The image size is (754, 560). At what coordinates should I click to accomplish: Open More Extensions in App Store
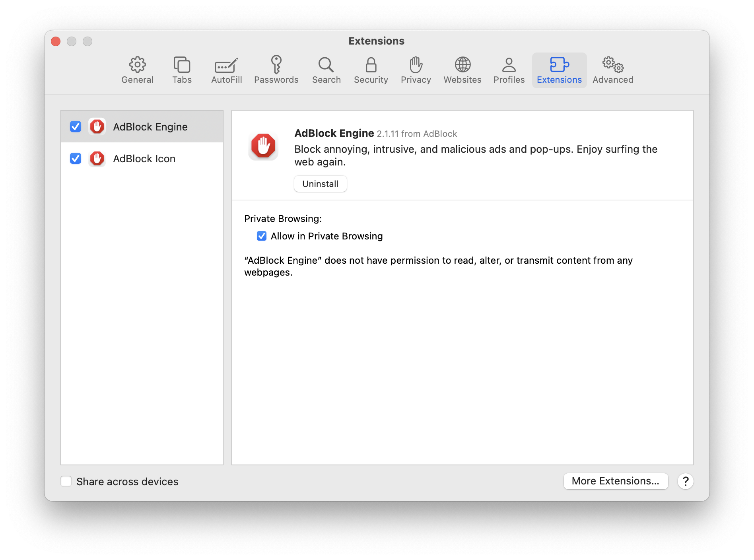click(x=615, y=481)
